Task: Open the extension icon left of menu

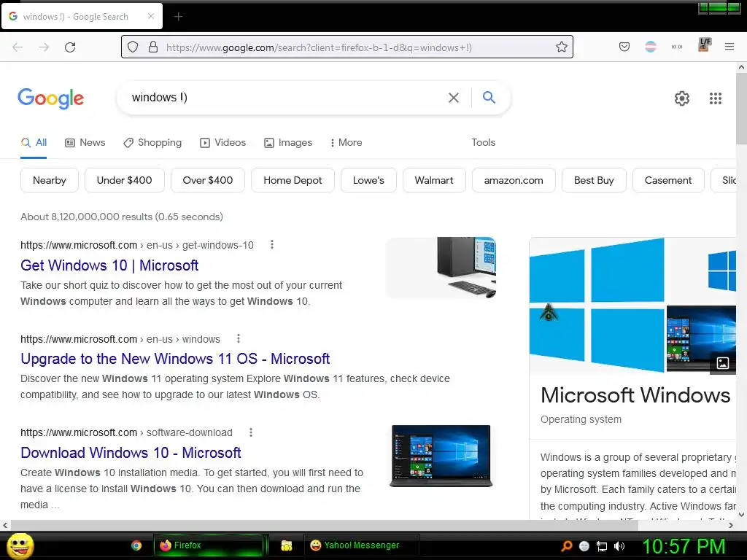Action: [704, 44]
